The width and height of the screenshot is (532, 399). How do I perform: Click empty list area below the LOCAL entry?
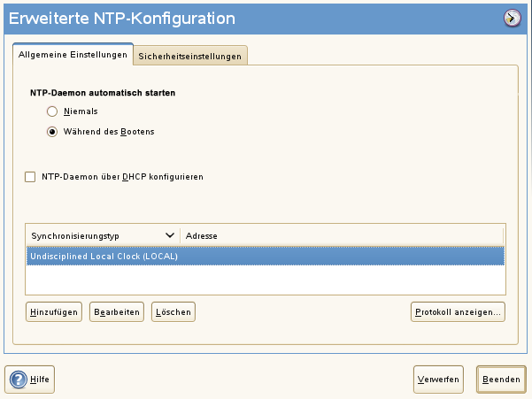click(266, 280)
